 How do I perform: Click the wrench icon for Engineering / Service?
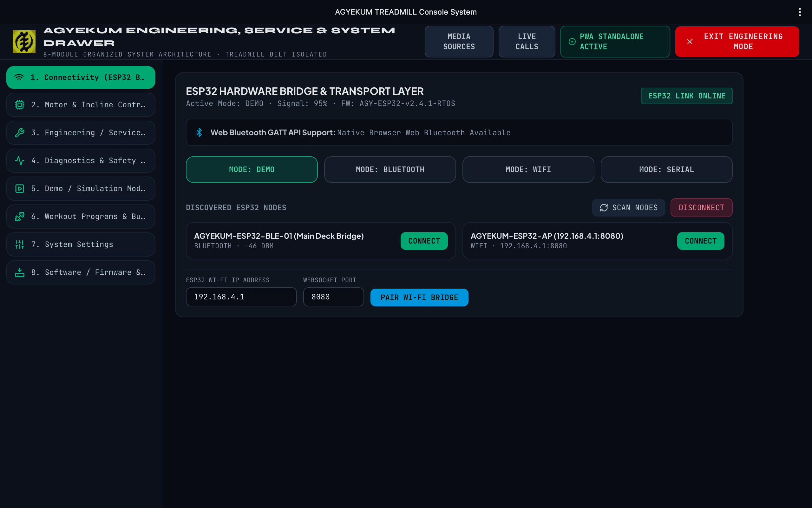[19, 133]
